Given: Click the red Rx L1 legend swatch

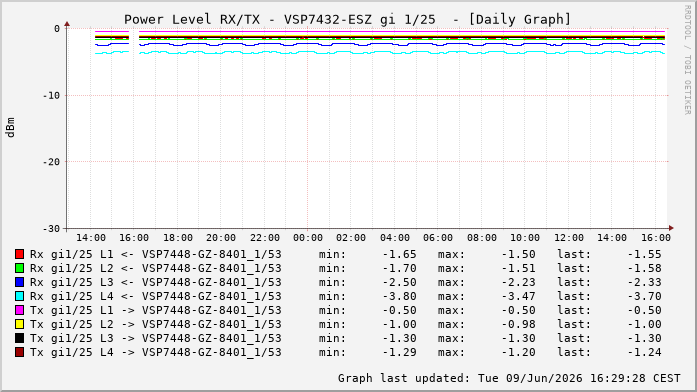Looking at the screenshot, I should (19, 254).
